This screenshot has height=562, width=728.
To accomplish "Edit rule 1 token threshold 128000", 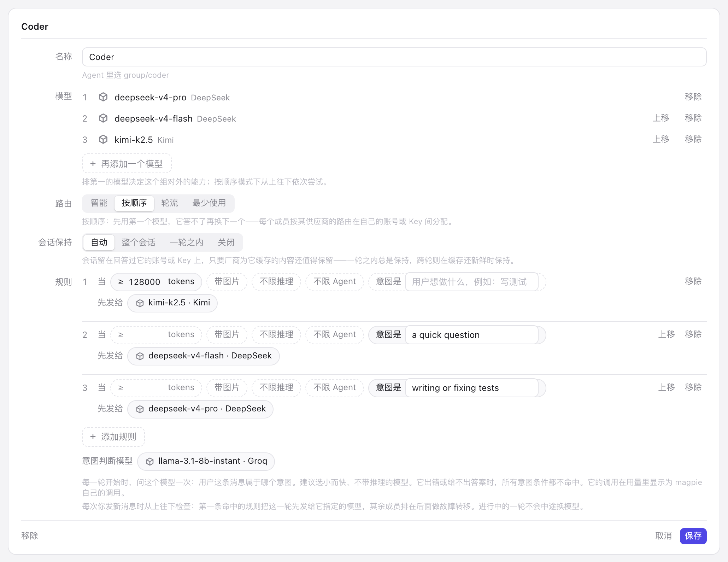I will click(145, 282).
